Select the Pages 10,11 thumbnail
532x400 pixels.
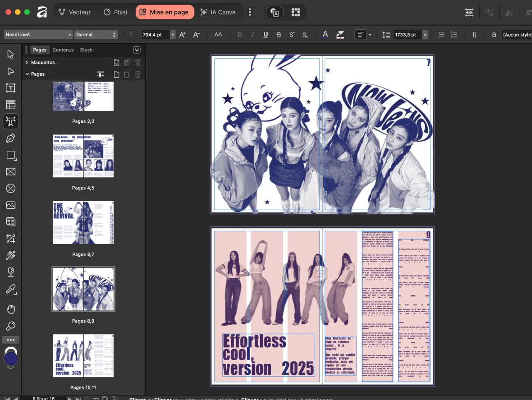point(83,355)
